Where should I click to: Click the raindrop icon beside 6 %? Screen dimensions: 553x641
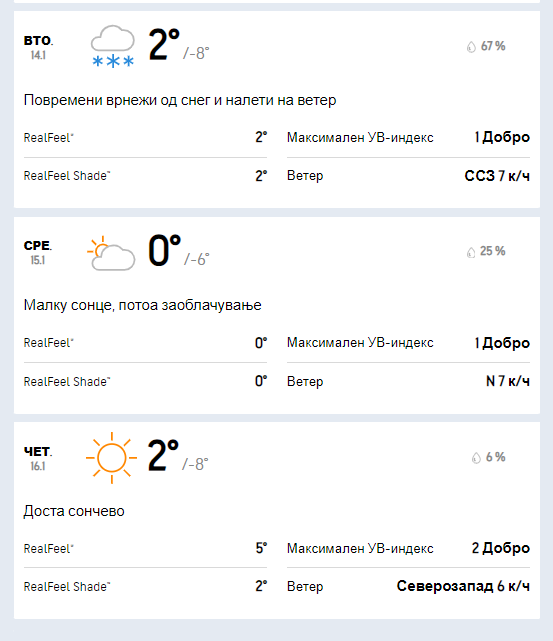click(x=476, y=458)
